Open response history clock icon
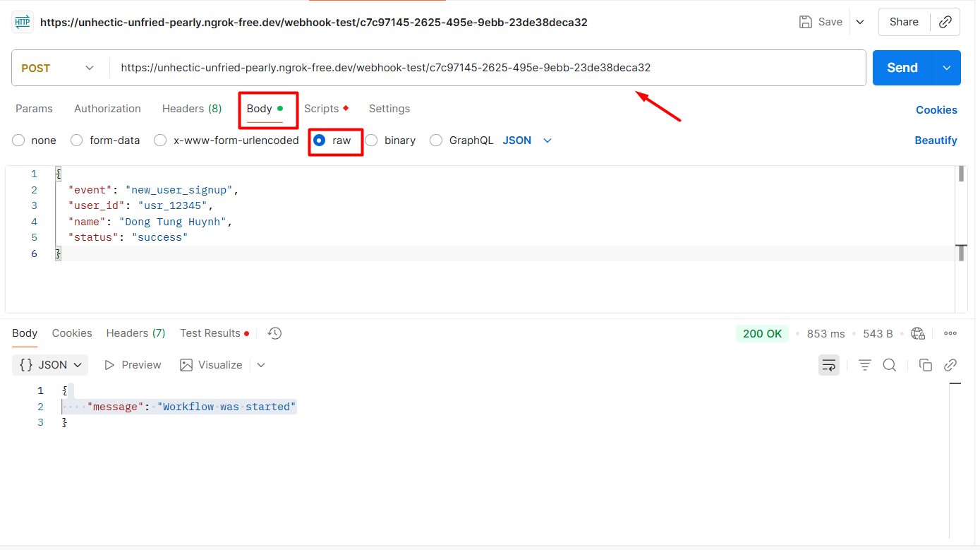The image size is (980, 550). click(x=275, y=333)
